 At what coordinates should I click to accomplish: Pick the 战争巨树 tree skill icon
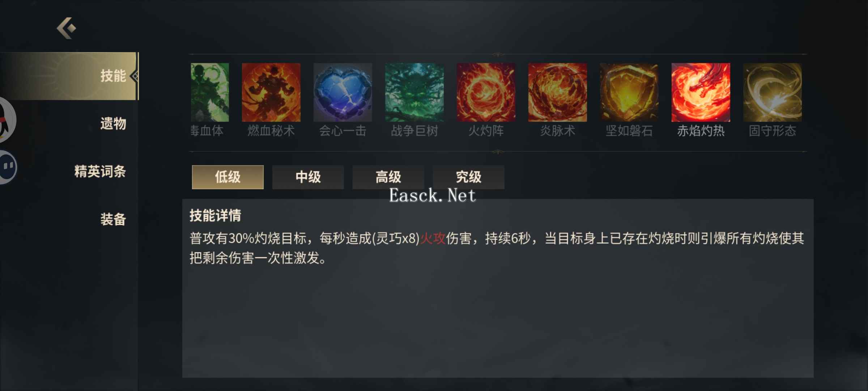point(414,92)
